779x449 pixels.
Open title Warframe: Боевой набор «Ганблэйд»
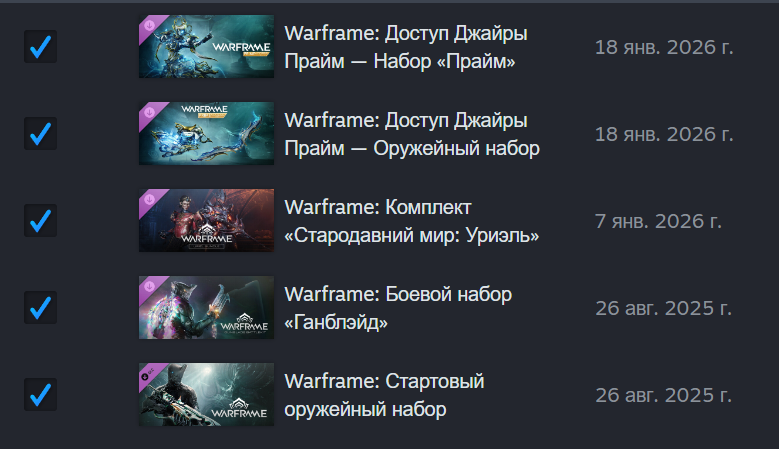coord(398,308)
